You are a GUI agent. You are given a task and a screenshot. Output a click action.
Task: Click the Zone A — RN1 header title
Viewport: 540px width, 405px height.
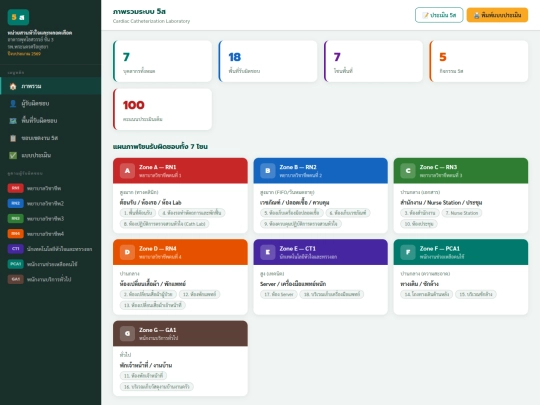coord(157,167)
